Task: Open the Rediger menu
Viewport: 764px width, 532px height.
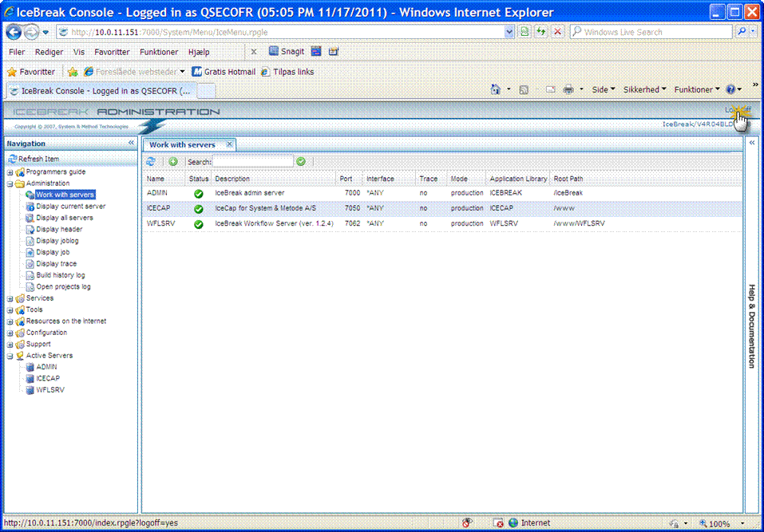Action: [x=49, y=52]
